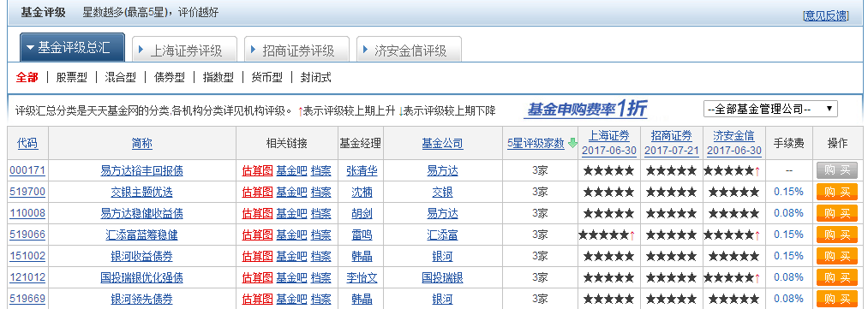Open 国投瑞银 fund company page
868x309 pixels.
pos(442,277)
